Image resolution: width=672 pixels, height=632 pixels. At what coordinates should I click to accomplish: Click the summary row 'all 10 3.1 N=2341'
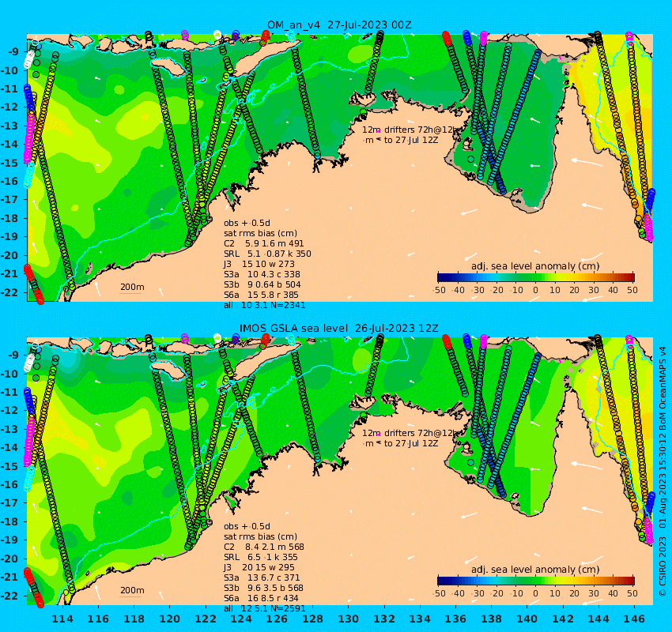tap(264, 305)
